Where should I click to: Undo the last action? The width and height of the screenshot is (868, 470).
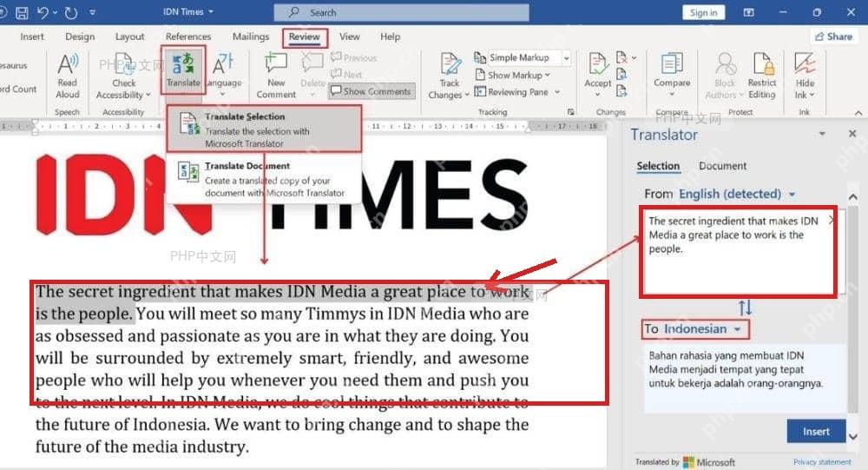43,12
